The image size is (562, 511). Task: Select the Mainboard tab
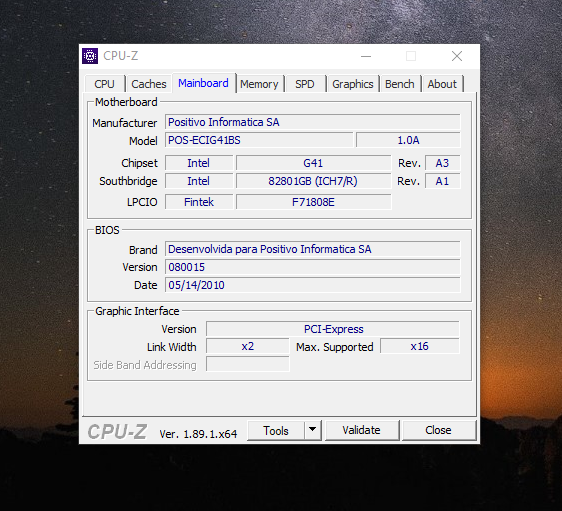[203, 83]
